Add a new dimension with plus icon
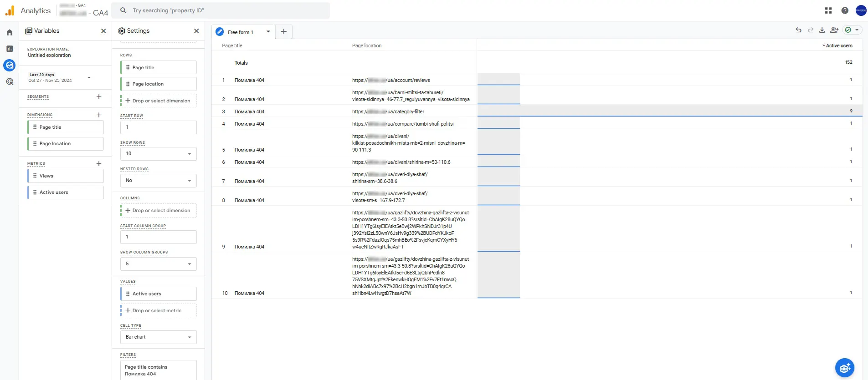The height and width of the screenshot is (380, 868). [x=99, y=115]
